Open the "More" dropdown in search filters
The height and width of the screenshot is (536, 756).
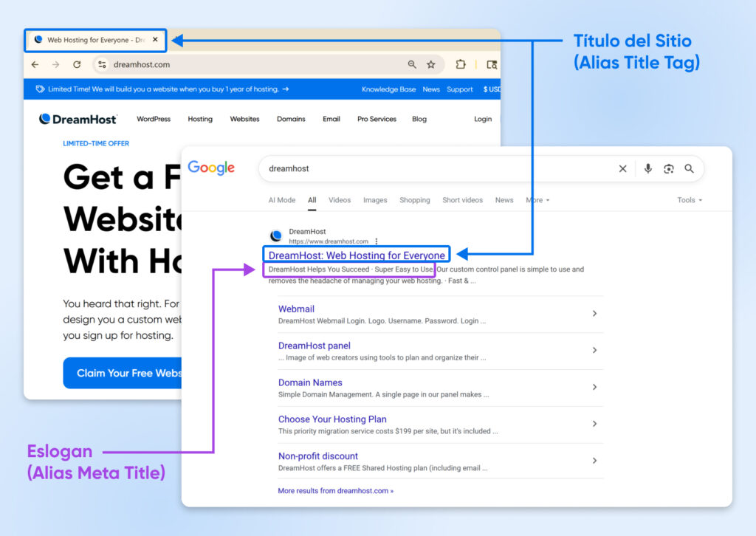click(537, 200)
